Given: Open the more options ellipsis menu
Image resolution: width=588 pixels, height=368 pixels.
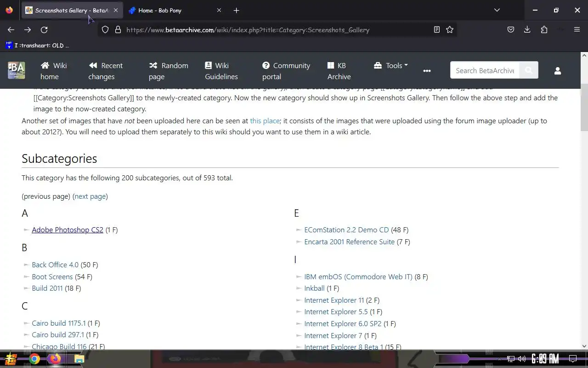Looking at the screenshot, I should click(x=427, y=70).
